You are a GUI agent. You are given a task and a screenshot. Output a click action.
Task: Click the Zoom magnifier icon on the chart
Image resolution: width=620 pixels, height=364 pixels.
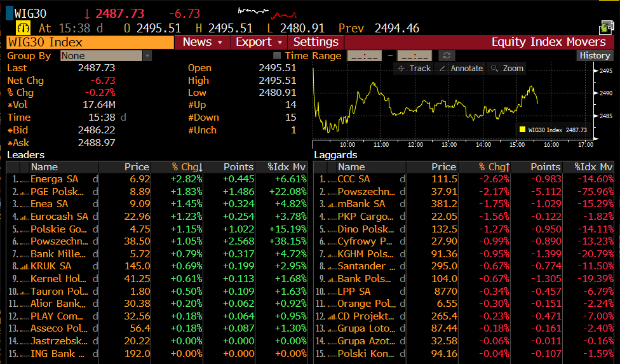point(494,69)
